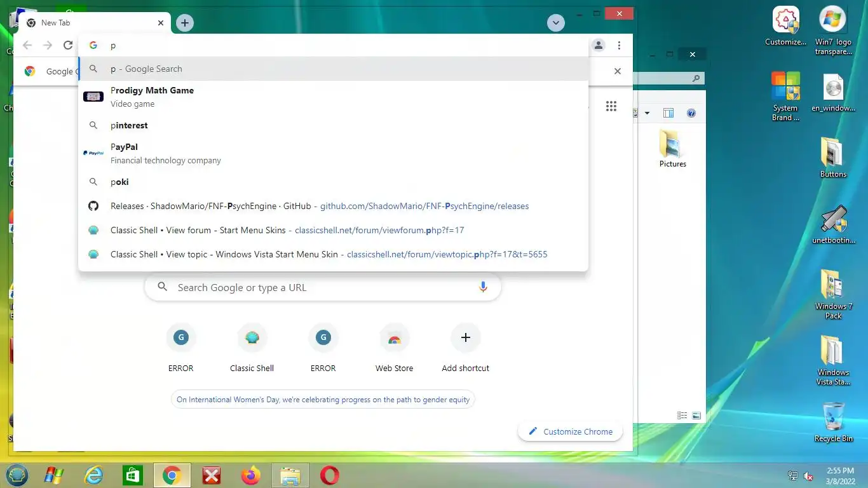Pick the pinterest search suggestion
This screenshot has height=488, width=868.
[x=334, y=125]
